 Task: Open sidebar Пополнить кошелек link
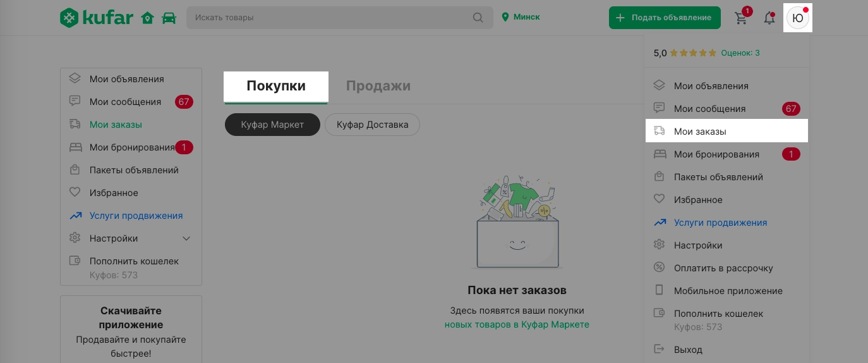point(134,261)
